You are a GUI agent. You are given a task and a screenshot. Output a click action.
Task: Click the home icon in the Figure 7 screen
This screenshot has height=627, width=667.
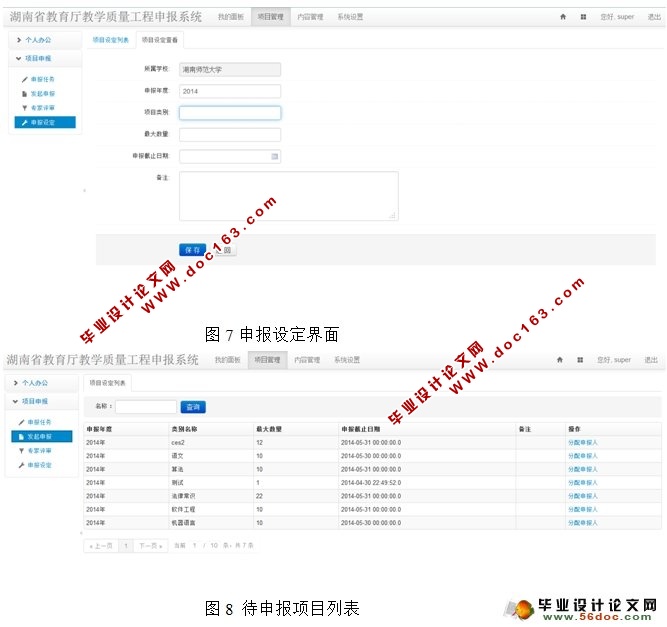tap(563, 17)
